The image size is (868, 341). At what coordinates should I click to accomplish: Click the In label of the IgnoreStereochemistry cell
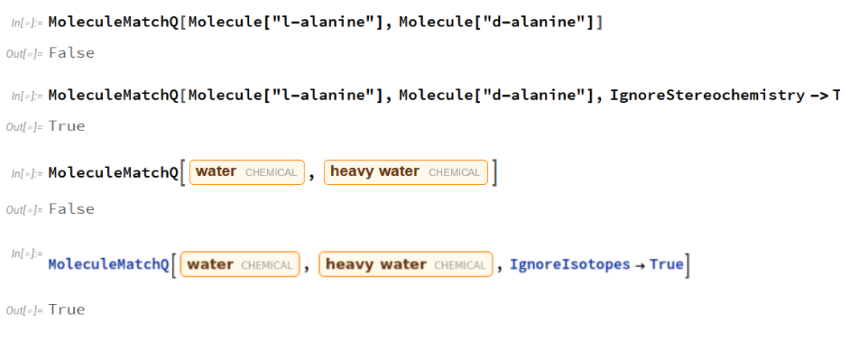pyautogui.click(x=27, y=97)
